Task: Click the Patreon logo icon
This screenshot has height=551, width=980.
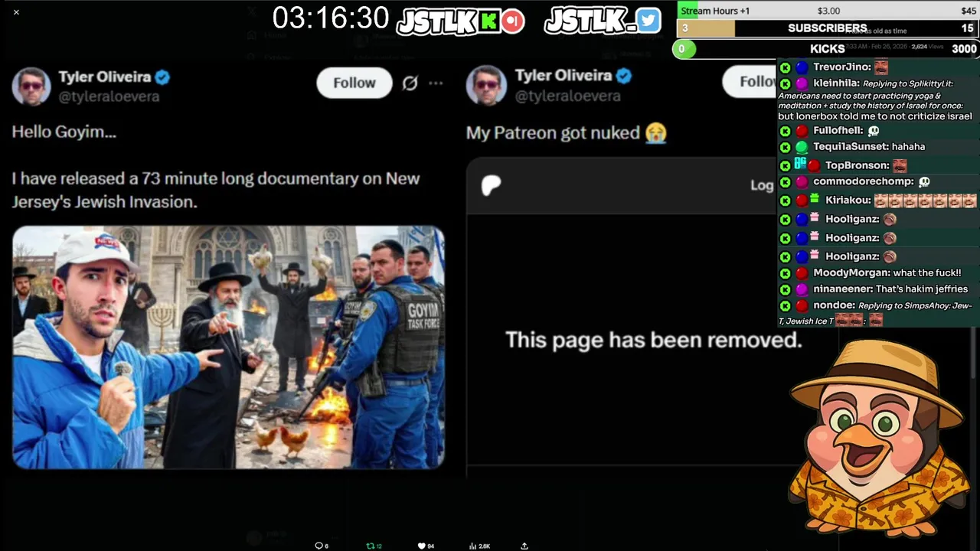Action: tap(491, 185)
